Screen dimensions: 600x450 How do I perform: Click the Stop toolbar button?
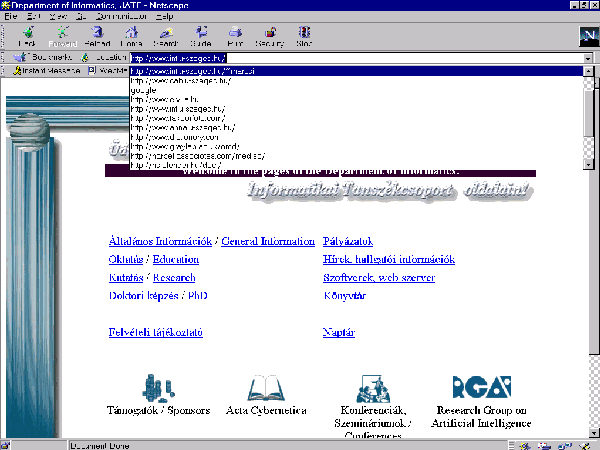(304, 36)
